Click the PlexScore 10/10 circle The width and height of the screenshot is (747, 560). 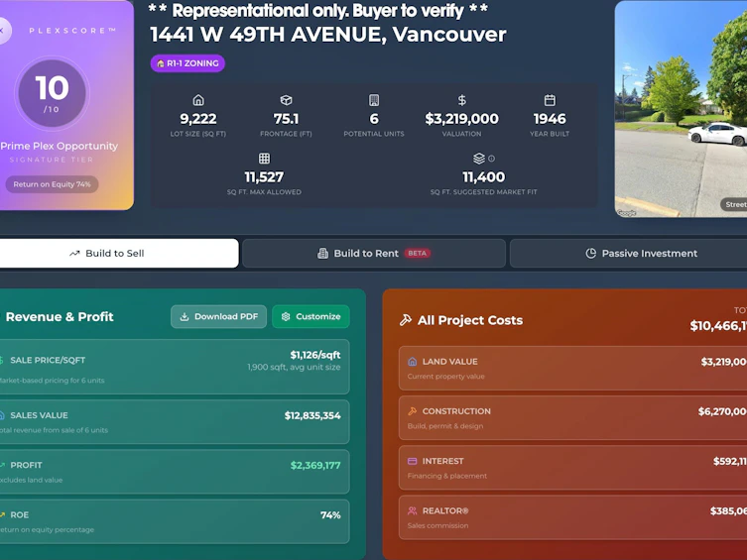coord(52,93)
